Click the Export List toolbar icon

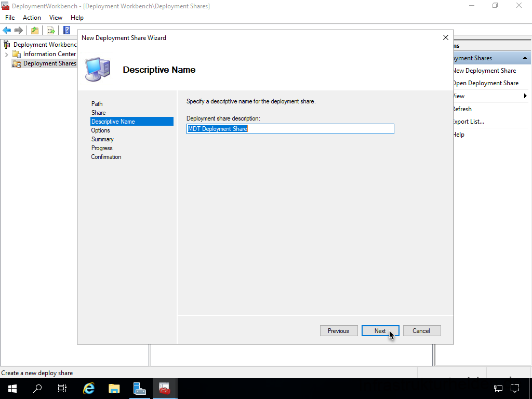50,31
